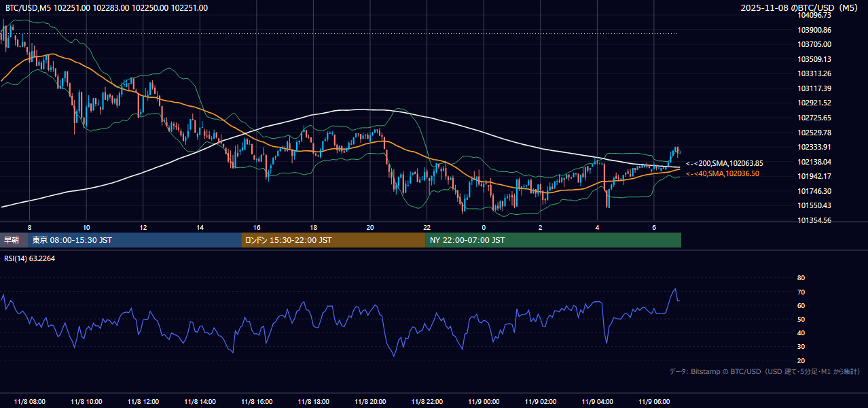Image resolution: width=868 pixels, height=408 pixels.
Task: Select the 102921.52 price axis label
Action: tap(814, 103)
